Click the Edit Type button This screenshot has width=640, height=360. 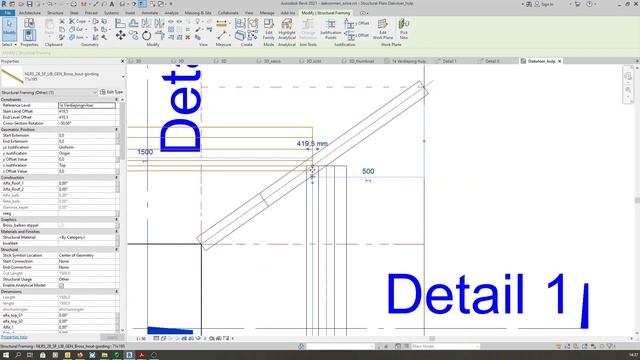pyautogui.click(x=111, y=92)
